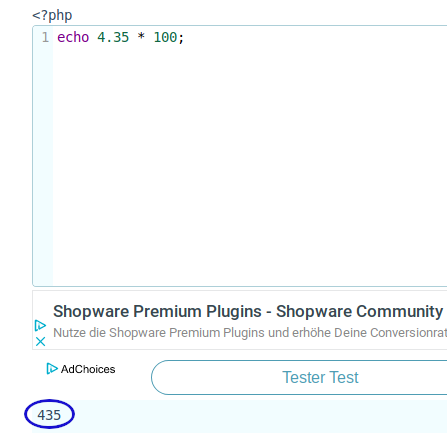
Task: Click the Nutze die Shopware ad description
Action: point(250,333)
